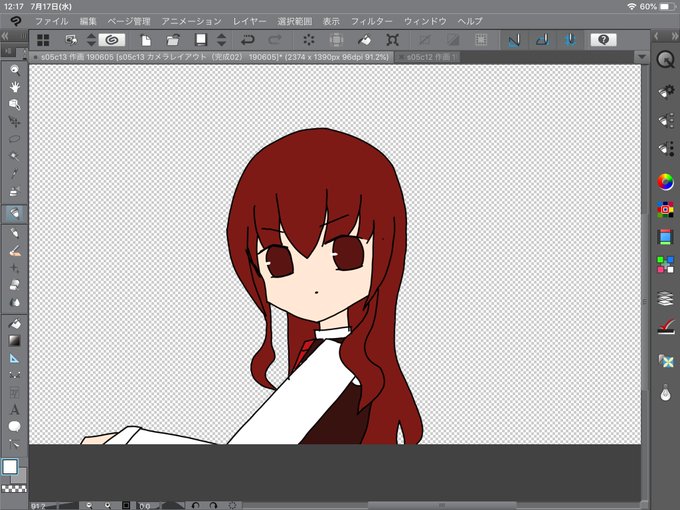Image resolution: width=680 pixels, height=510 pixels.
Task: Open the アニメーション menu
Action: pos(191,21)
